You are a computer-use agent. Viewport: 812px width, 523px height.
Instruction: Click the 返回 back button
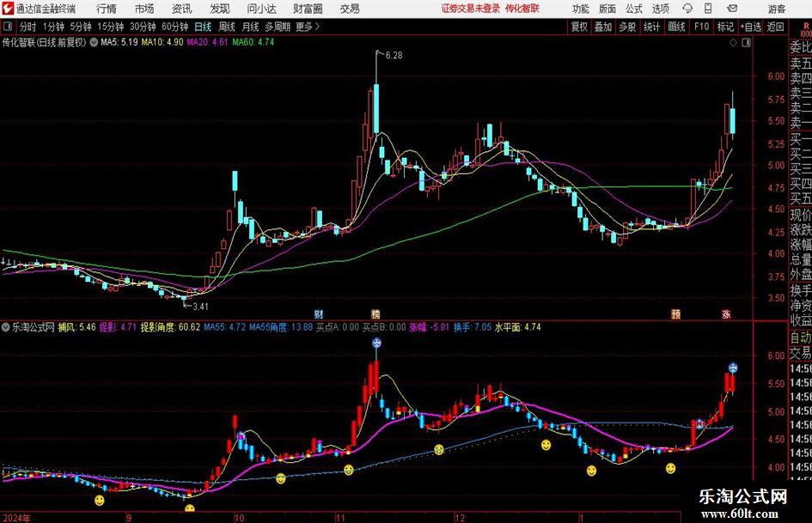775,27
